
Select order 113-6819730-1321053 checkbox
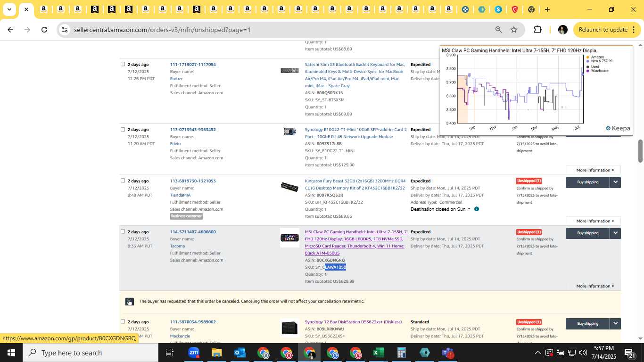123,181
